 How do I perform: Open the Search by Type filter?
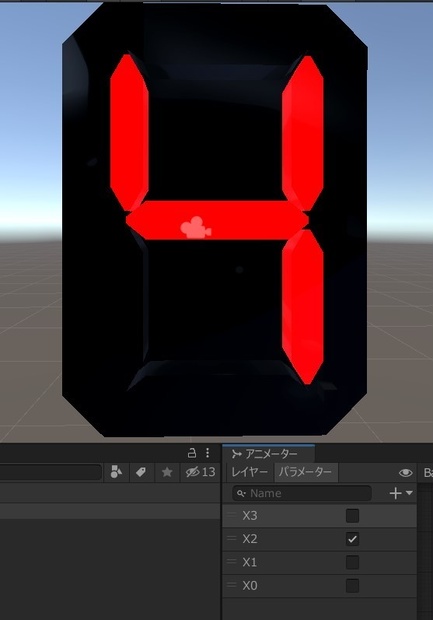pyautogui.click(x=116, y=472)
